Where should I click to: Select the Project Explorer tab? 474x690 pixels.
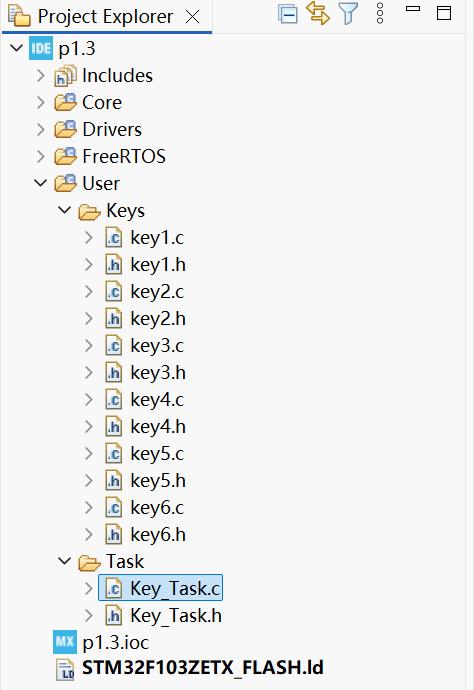coord(106,17)
